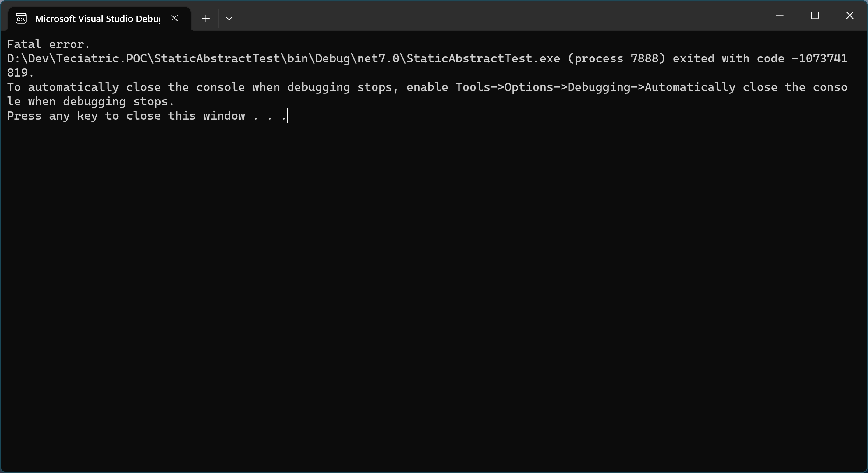Click the command prompt icon on the tab
Viewport: 868px width, 473px height.
pos(20,19)
